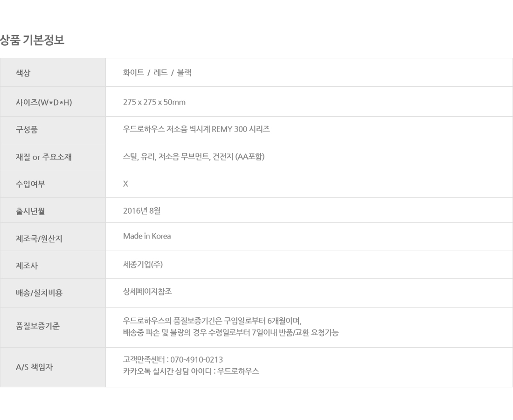Click the value 화이트 / 레드 / 블랙

click(157, 72)
